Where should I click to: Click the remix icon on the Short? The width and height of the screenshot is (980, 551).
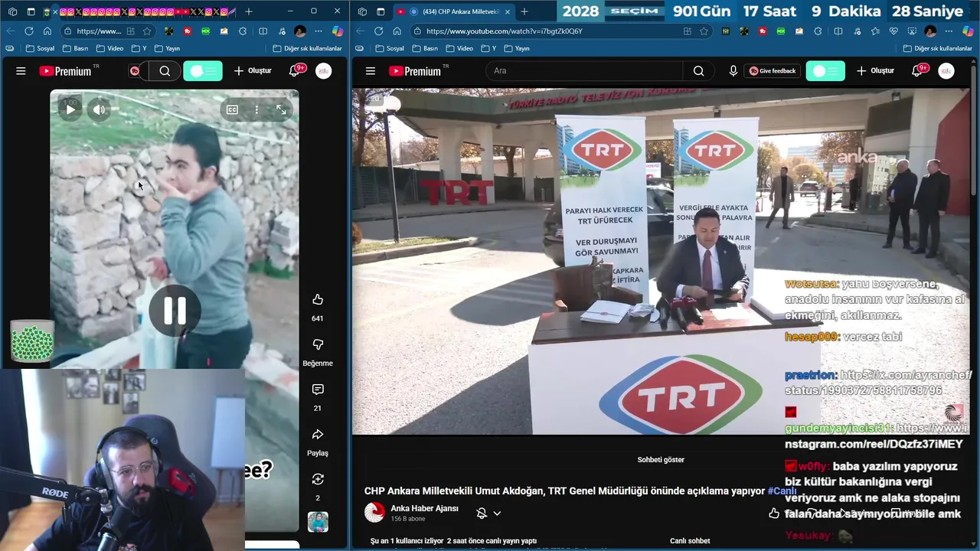pos(318,479)
